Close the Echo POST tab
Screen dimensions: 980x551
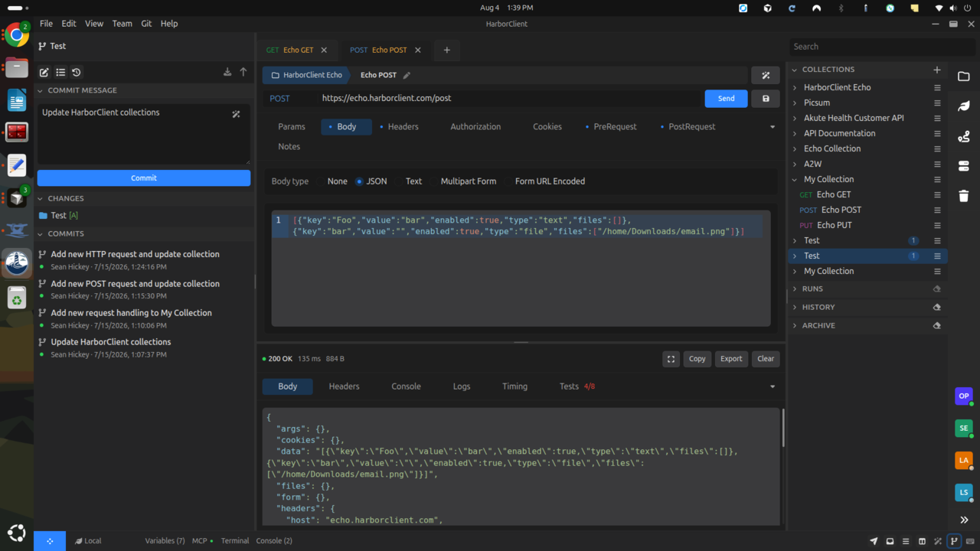coord(418,51)
